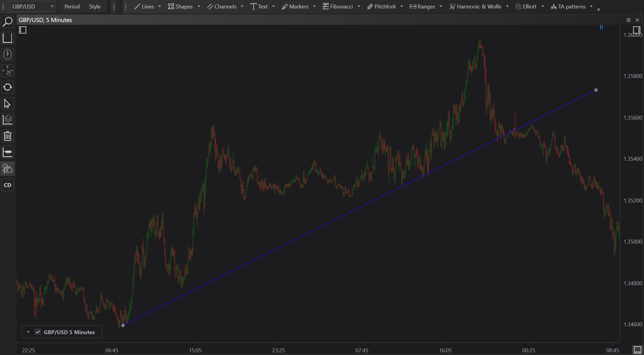Open the Period menu
This screenshot has width=644, height=355.
click(72, 6)
